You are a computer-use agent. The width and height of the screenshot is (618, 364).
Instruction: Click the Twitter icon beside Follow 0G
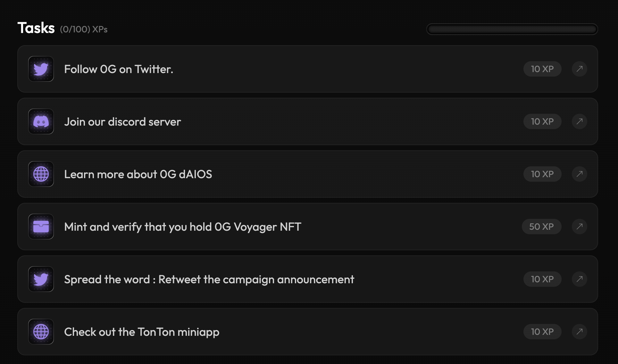tap(41, 69)
